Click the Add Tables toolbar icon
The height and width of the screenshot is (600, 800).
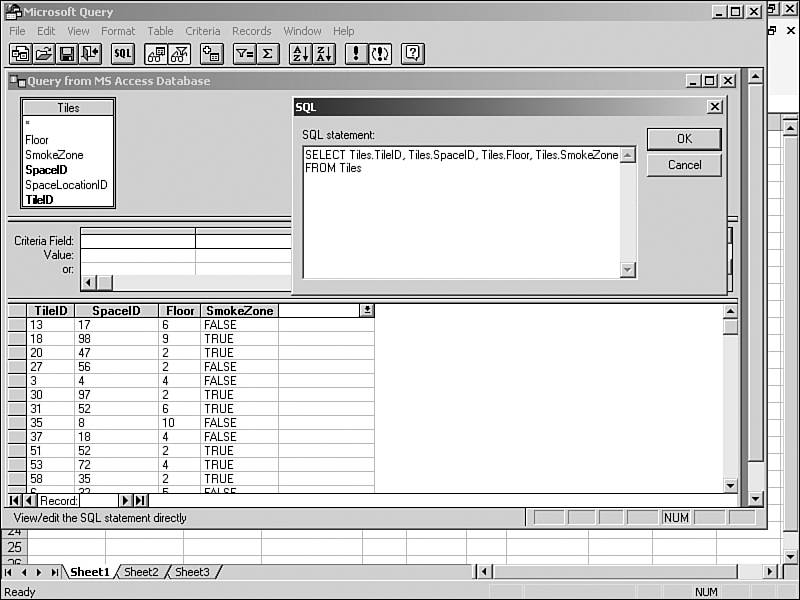coord(211,54)
